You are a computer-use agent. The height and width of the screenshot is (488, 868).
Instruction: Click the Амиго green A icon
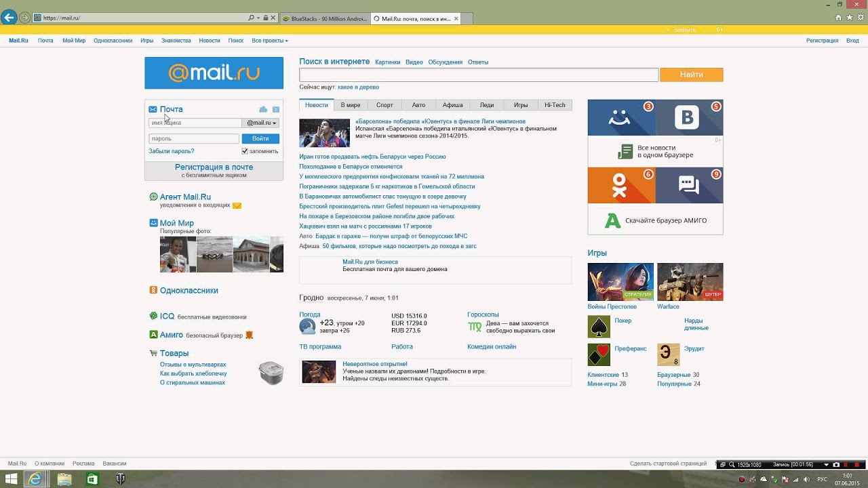tap(154, 335)
